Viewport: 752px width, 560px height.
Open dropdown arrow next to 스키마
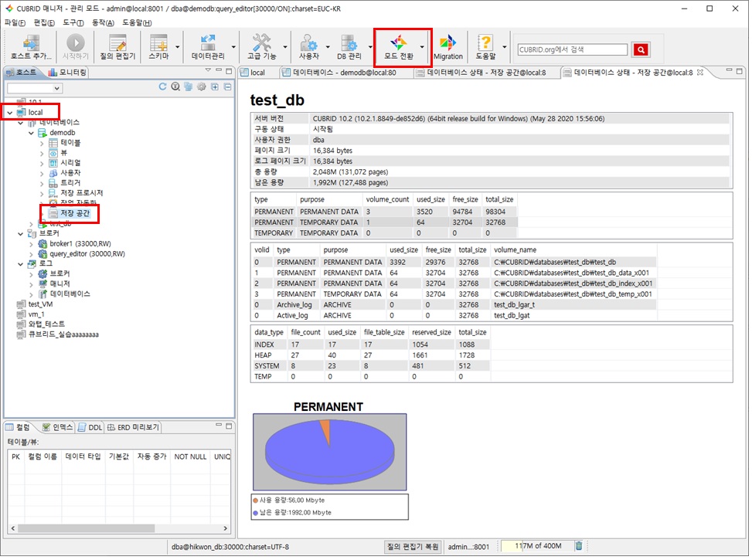(x=178, y=47)
